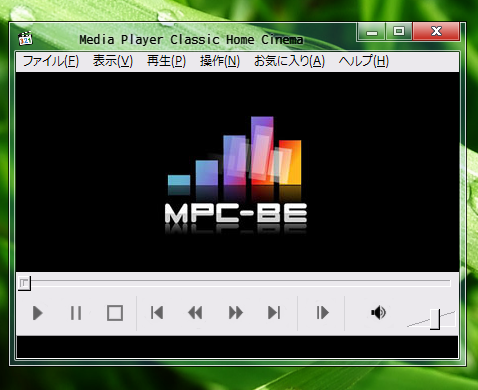478x390 pixels.
Task: Pause playback using the Pause icon
Action: pos(76,313)
